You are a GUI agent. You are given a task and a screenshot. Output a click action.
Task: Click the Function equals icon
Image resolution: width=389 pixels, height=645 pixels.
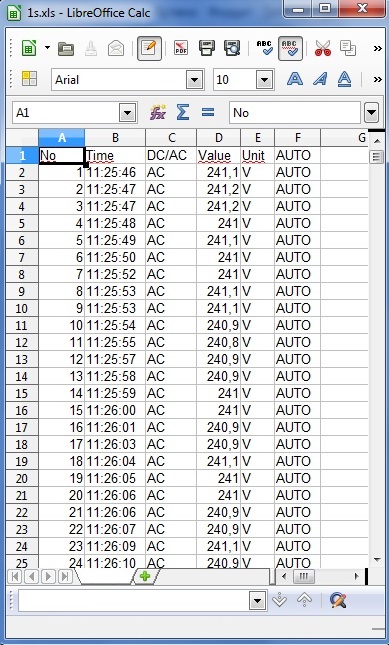[208, 112]
